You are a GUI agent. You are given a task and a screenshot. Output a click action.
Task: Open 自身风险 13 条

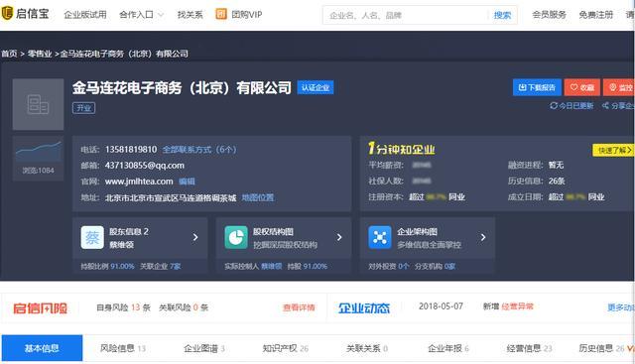[123, 307]
